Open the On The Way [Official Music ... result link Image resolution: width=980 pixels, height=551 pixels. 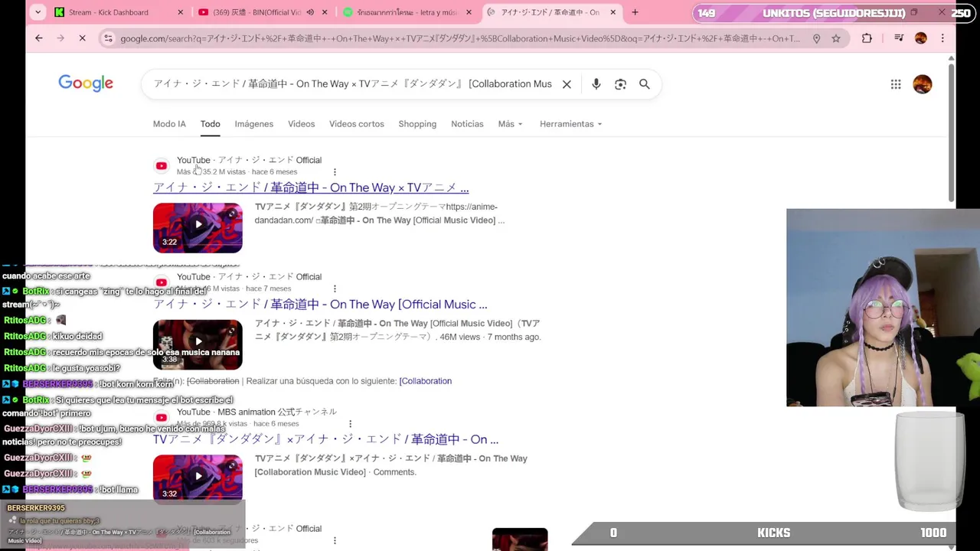pos(320,305)
